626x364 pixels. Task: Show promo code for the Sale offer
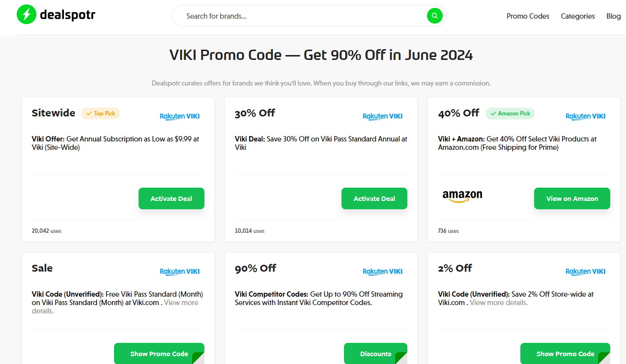[159, 354]
